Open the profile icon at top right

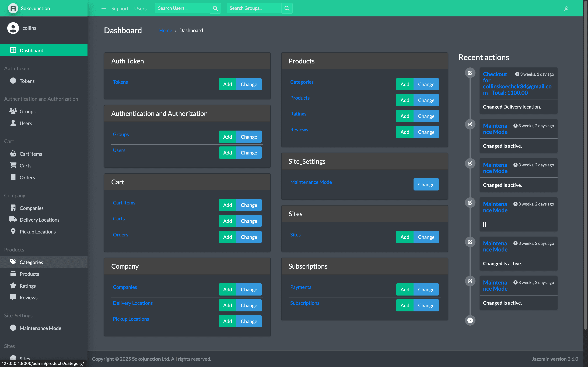[566, 9]
